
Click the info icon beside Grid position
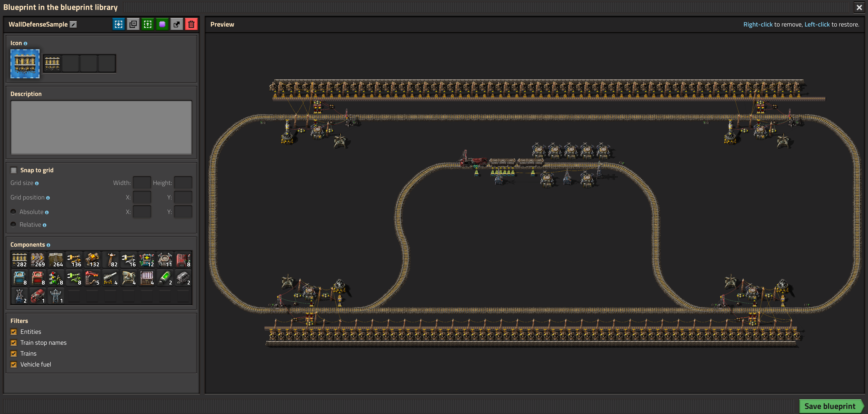pyautogui.click(x=48, y=198)
